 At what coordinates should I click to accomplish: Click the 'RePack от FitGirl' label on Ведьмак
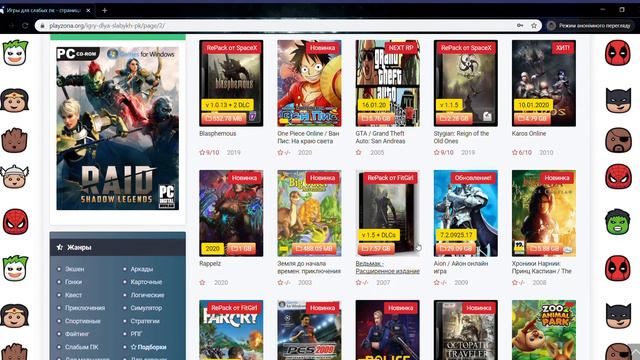tap(391, 178)
